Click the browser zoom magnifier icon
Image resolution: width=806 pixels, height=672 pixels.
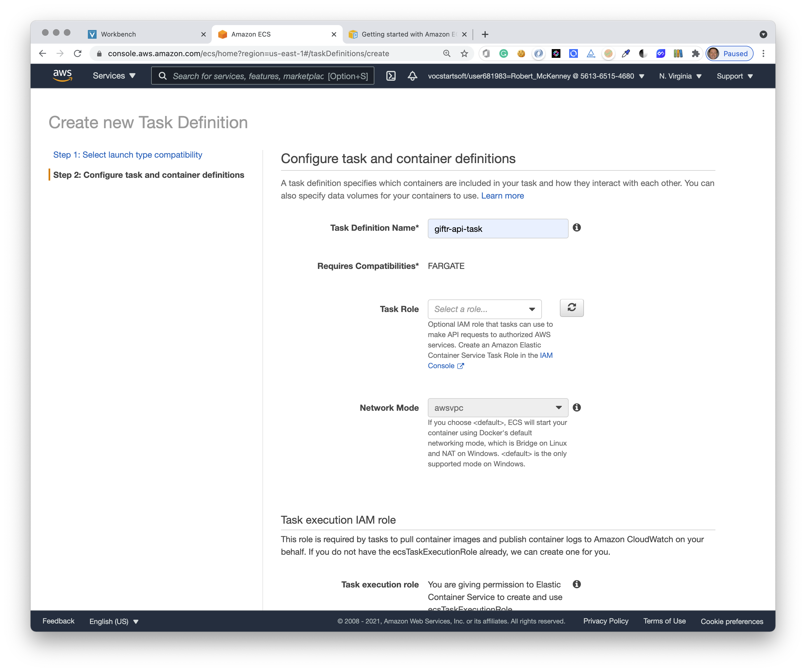pos(447,54)
